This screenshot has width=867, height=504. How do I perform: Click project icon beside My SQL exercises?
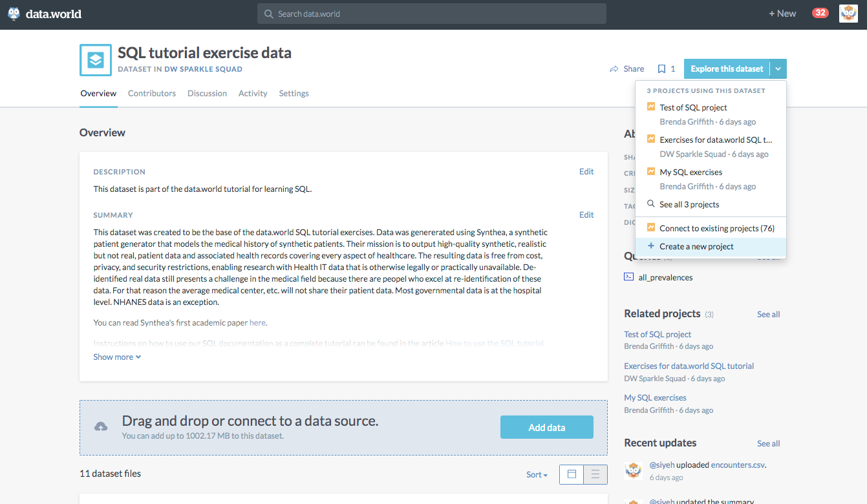tap(651, 171)
